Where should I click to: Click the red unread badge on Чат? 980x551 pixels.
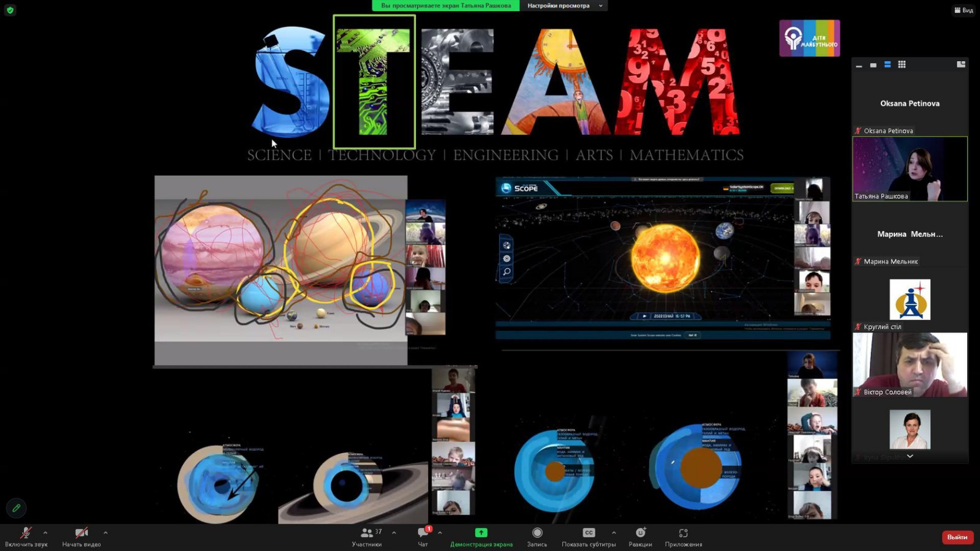pyautogui.click(x=429, y=528)
